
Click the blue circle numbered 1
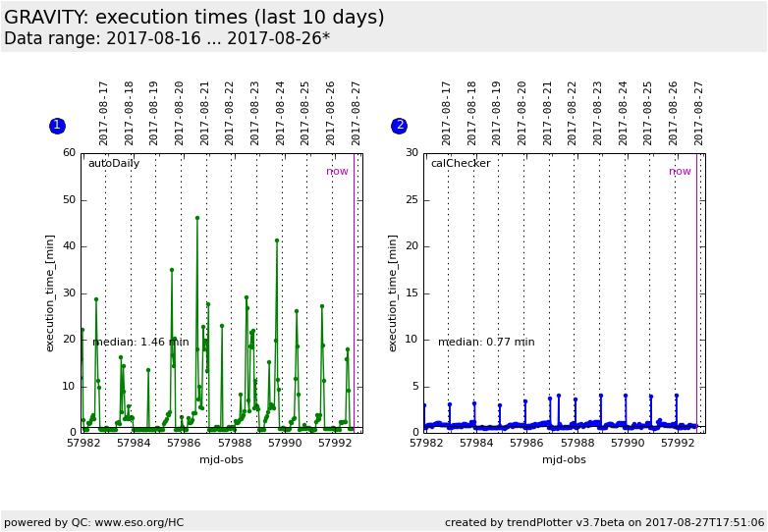57,126
